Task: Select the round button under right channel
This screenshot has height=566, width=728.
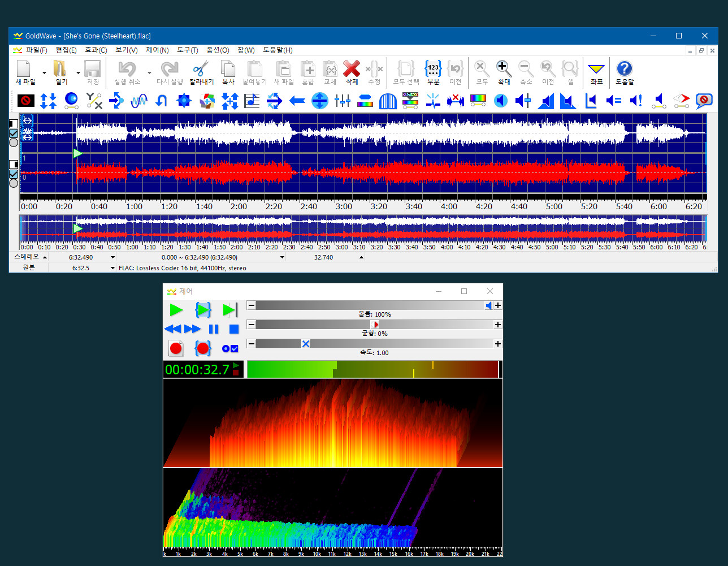Action: point(14,183)
